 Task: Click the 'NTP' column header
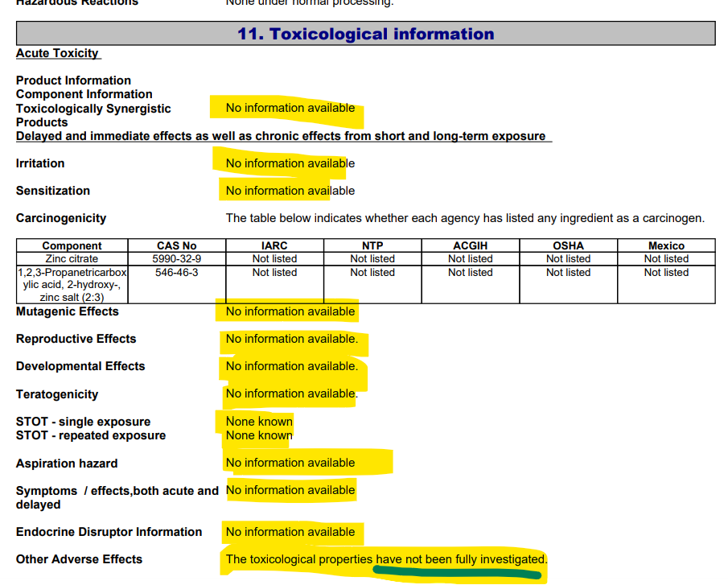click(x=372, y=245)
